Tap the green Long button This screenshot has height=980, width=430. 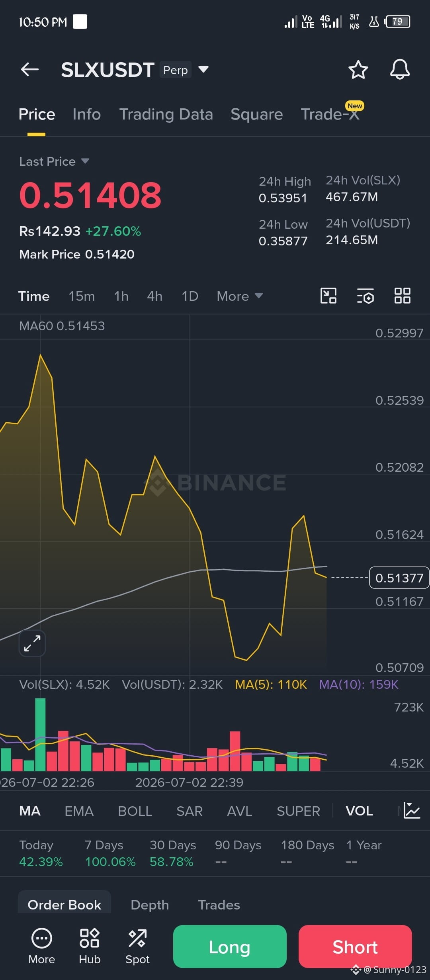(230, 947)
